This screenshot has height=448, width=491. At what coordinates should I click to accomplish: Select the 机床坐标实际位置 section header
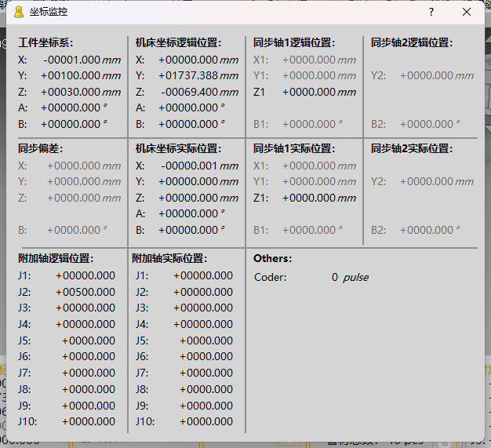[x=178, y=148]
